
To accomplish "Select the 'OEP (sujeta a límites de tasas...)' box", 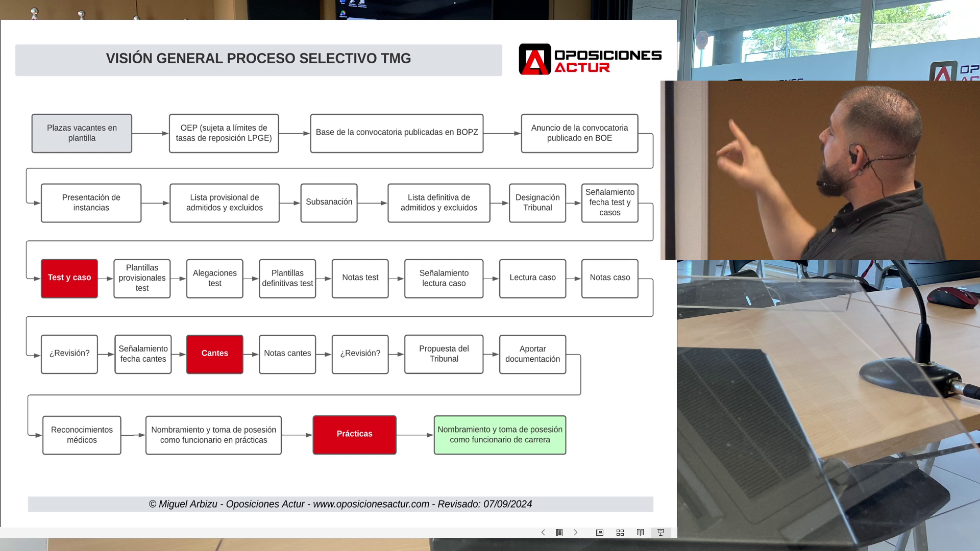I will point(224,133).
